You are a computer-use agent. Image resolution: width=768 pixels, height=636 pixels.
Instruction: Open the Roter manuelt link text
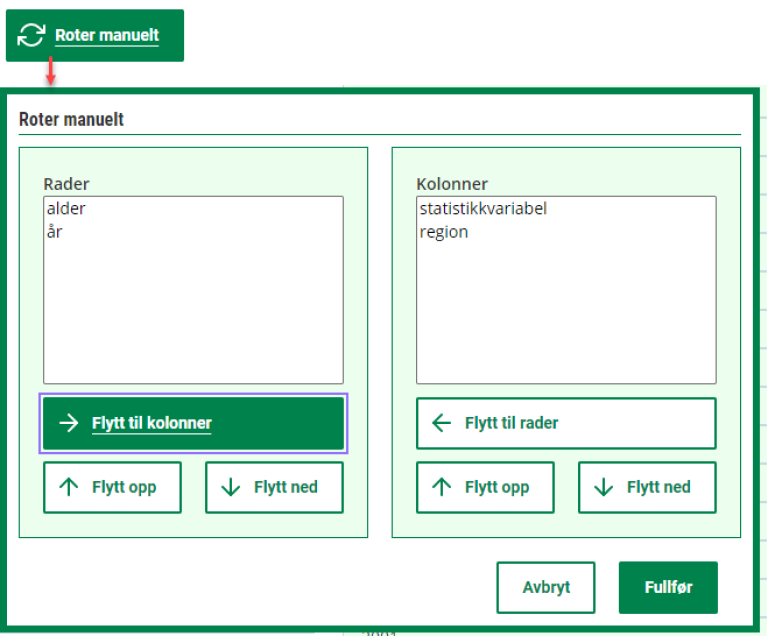[x=107, y=36]
